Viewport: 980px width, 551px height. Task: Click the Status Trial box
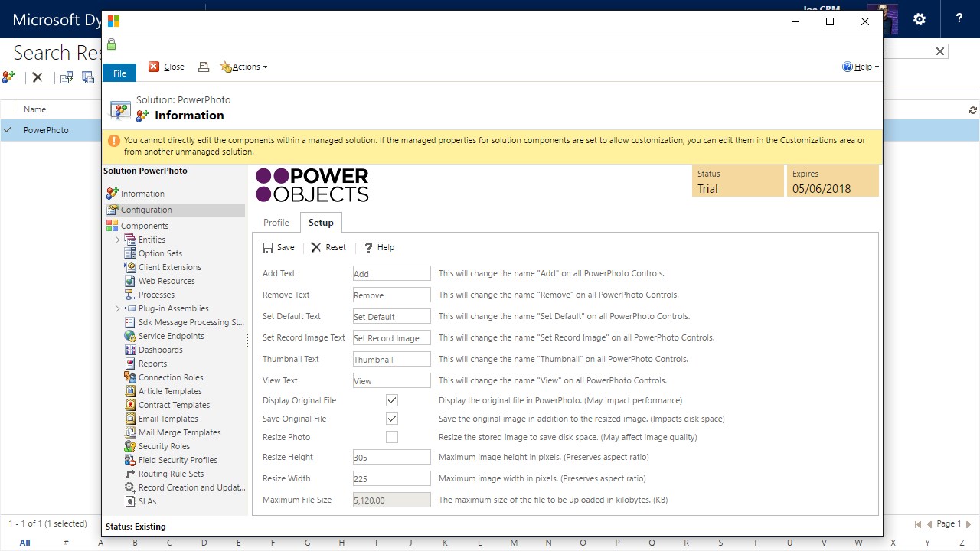[738, 181]
